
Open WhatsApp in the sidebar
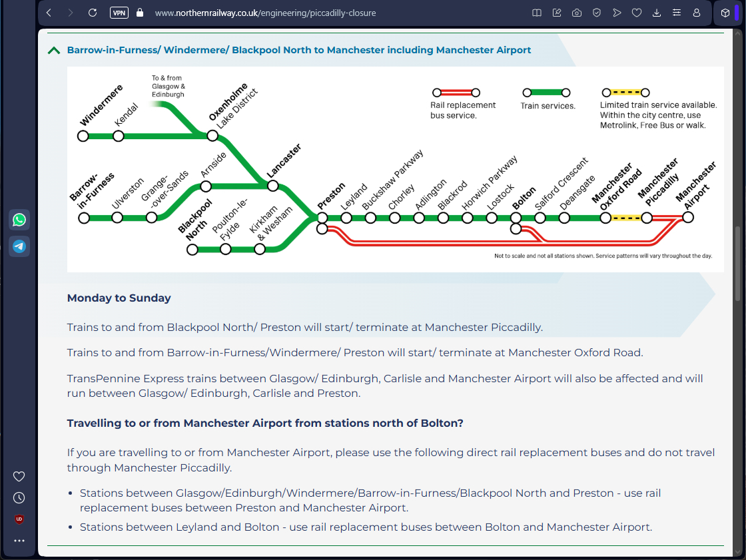coord(19,220)
